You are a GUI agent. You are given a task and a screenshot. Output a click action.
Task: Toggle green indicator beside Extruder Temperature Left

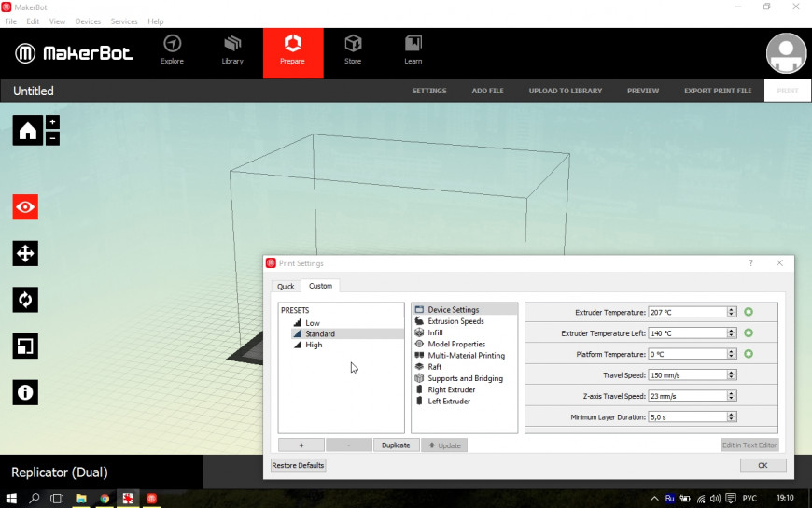click(749, 332)
